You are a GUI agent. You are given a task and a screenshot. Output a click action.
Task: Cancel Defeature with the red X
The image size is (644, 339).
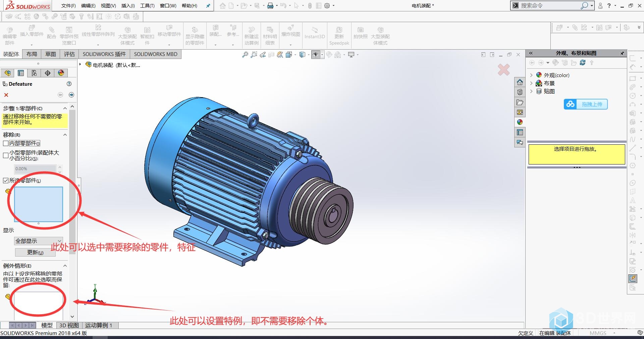point(6,95)
